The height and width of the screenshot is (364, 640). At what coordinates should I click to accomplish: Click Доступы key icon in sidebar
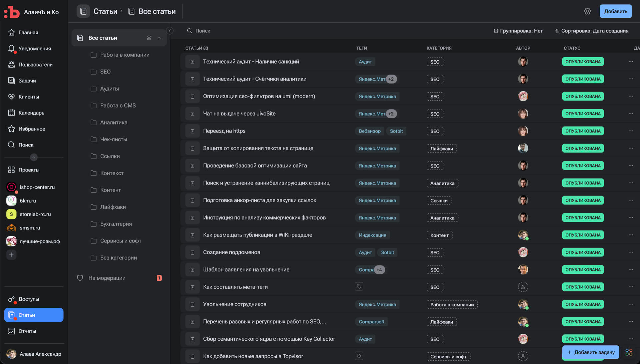coord(11,299)
